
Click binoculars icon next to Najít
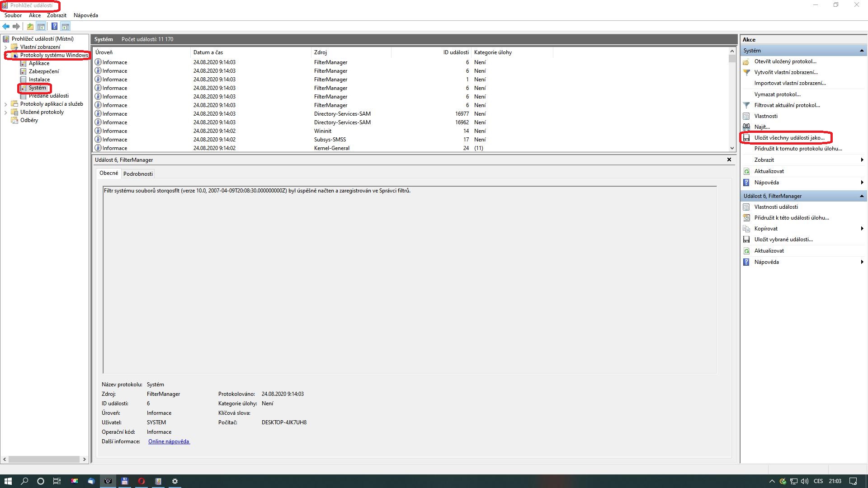746,127
